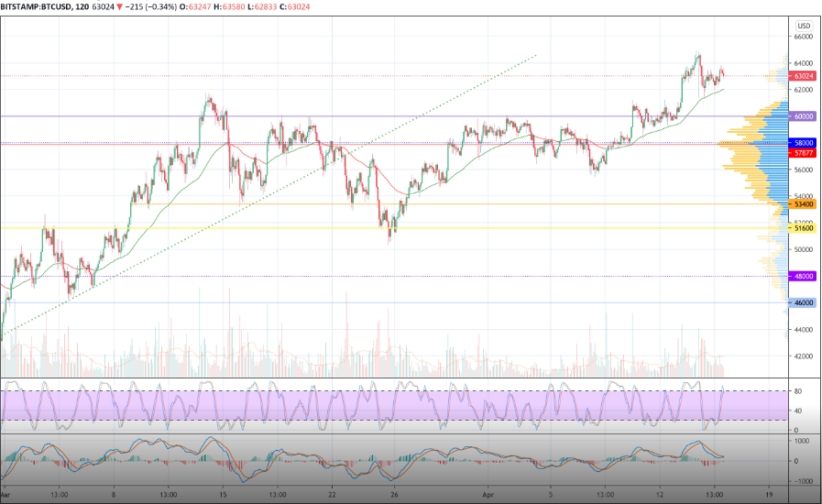The image size is (822, 504).
Task: Click the USD currency button on price axis
Action: coord(804,26)
